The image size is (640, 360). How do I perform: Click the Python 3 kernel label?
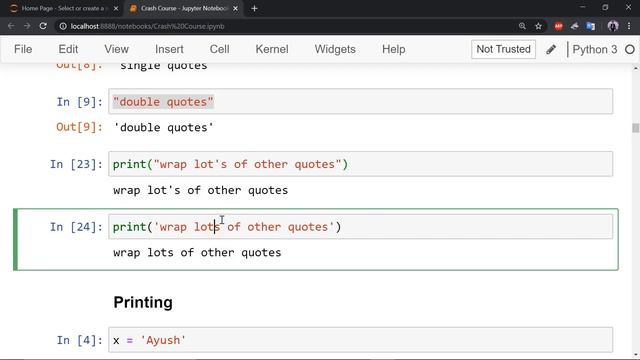click(595, 49)
